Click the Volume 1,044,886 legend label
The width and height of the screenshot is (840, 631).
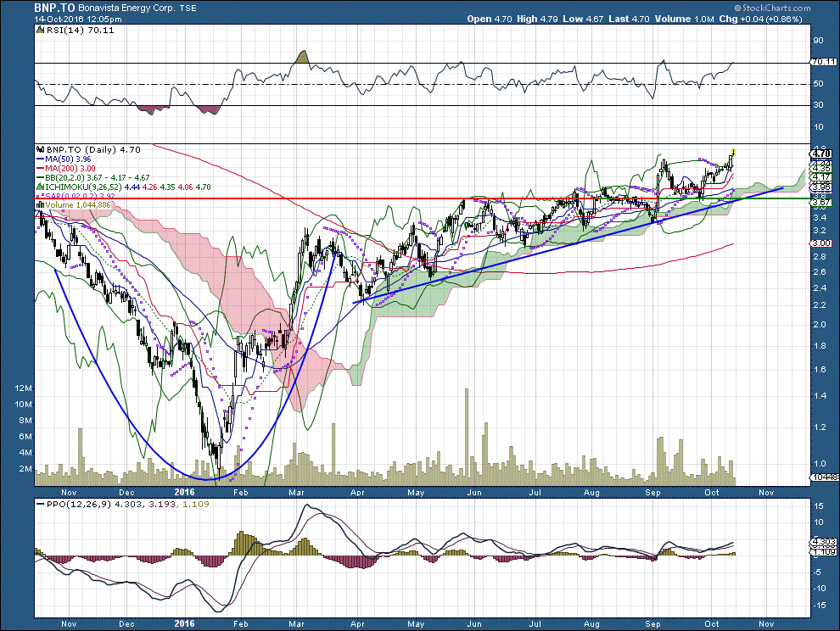pos(78,205)
